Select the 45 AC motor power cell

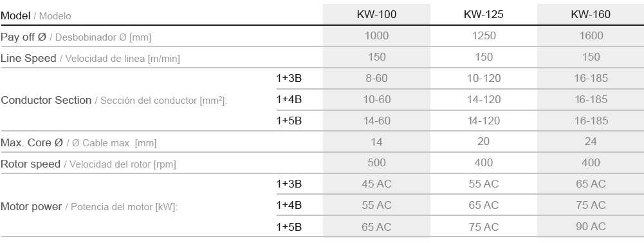click(x=376, y=184)
